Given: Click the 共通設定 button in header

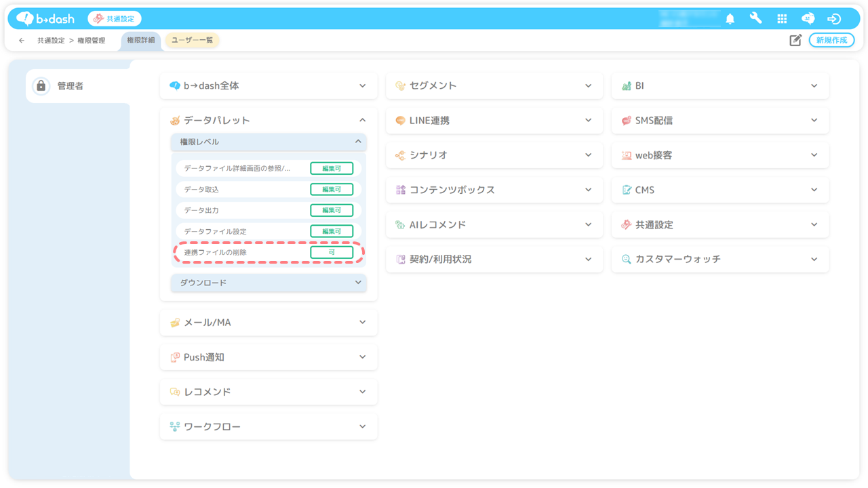Looking at the screenshot, I should click(115, 19).
